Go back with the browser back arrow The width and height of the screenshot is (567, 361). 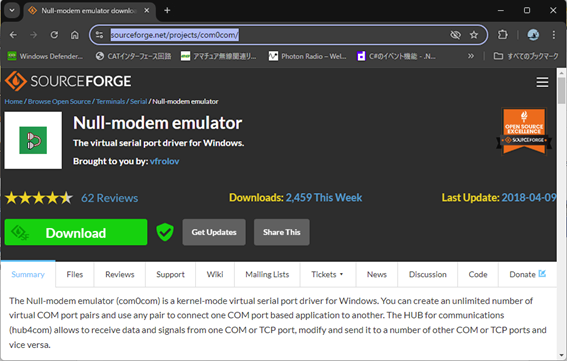click(13, 35)
